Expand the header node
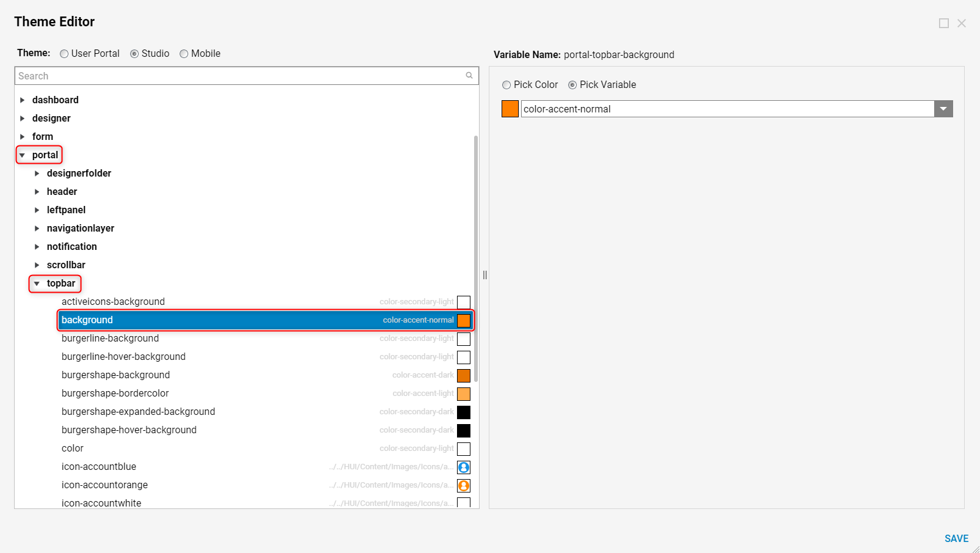 37,192
